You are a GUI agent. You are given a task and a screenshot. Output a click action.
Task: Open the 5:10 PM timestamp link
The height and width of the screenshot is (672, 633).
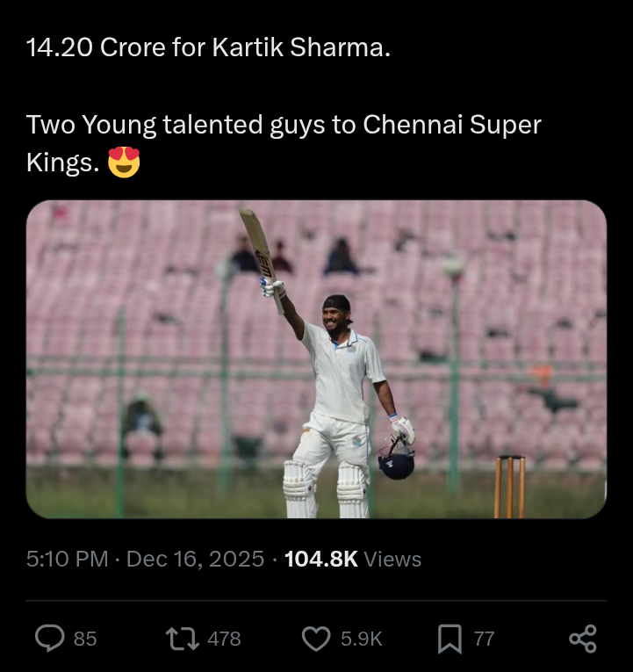coord(68,560)
